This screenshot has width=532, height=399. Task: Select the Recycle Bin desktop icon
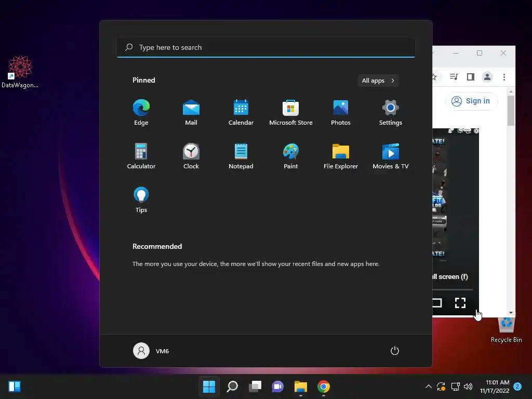coord(506,330)
